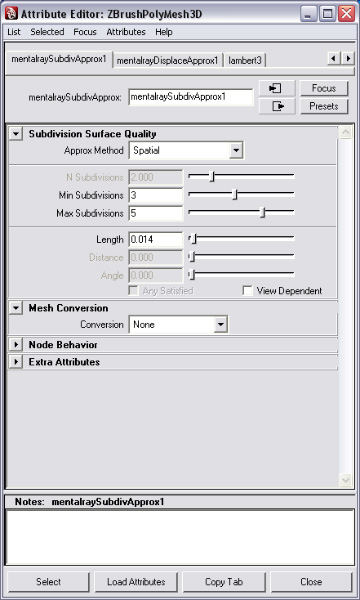Image resolution: width=360 pixels, height=600 pixels.
Task: Collapse the Subdivision Surface Quality section
Action: pyautogui.click(x=16, y=134)
